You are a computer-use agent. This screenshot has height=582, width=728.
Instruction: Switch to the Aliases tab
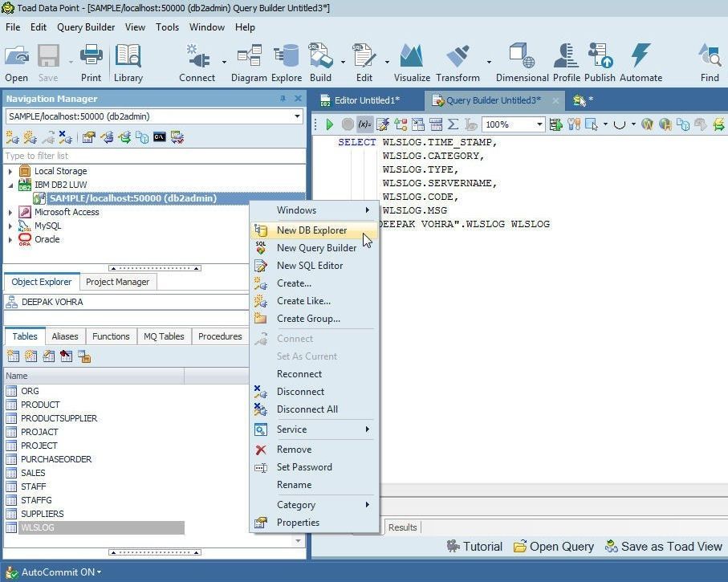(x=65, y=336)
